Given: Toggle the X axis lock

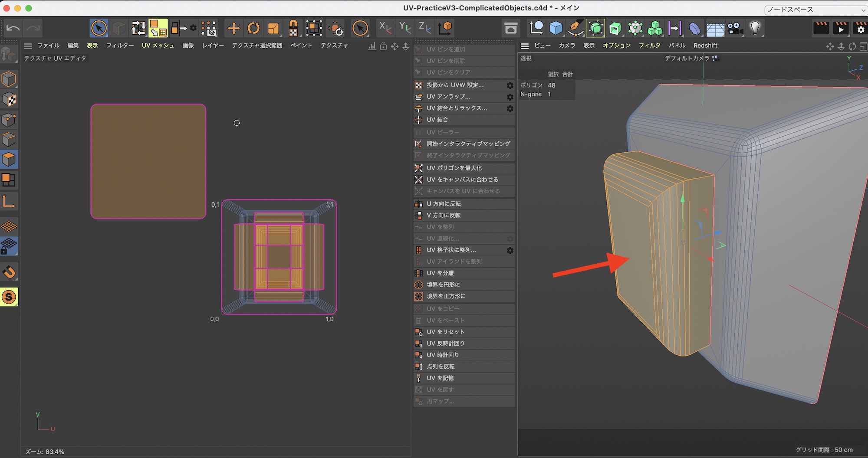Looking at the screenshot, I should (385, 29).
